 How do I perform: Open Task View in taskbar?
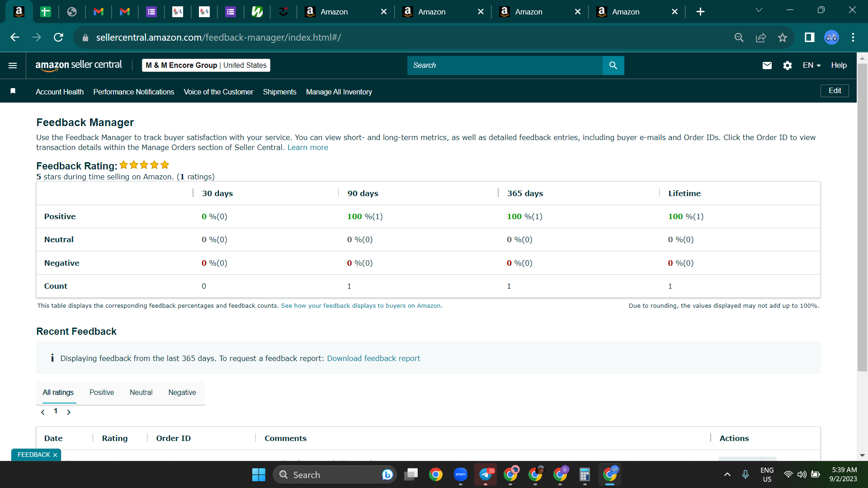(411, 474)
